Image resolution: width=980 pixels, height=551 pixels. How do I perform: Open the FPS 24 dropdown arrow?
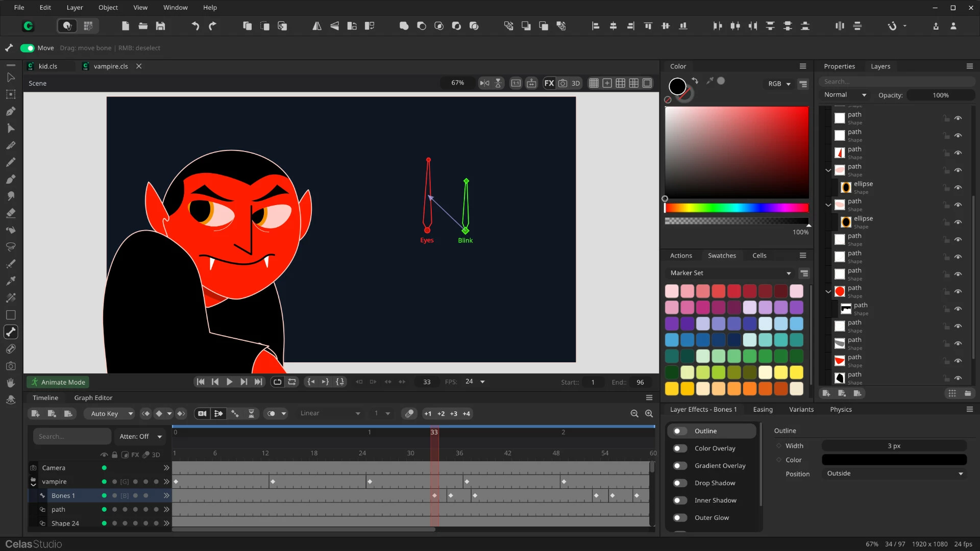tap(482, 382)
